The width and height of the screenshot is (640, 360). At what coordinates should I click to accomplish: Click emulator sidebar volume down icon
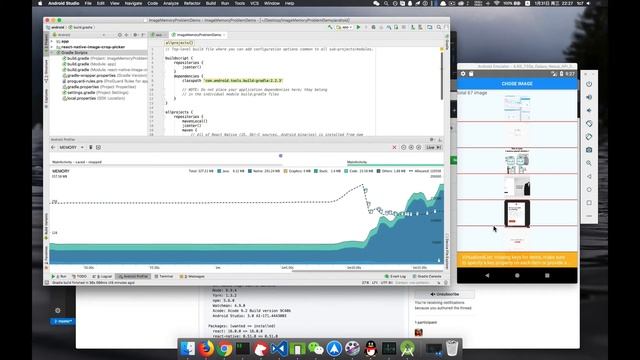pos(589,110)
